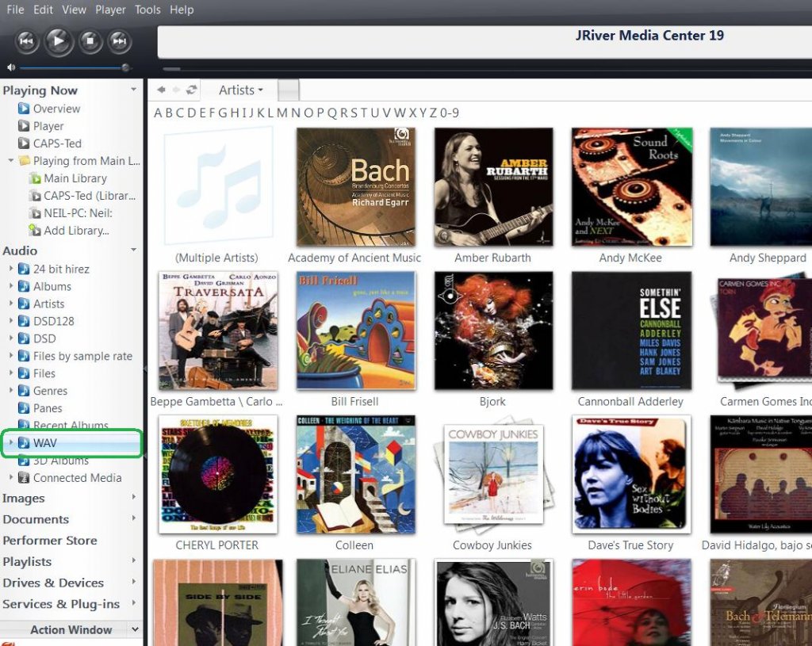Open the Help menu
812x646 pixels.
pyautogui.click(x=182, y=10)
